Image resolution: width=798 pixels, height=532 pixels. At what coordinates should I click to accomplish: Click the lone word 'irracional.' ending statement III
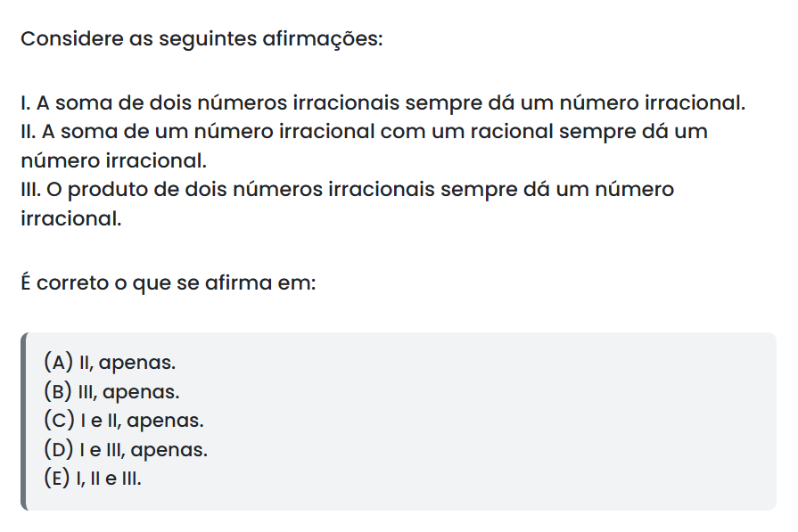click(x=70, y=218)
